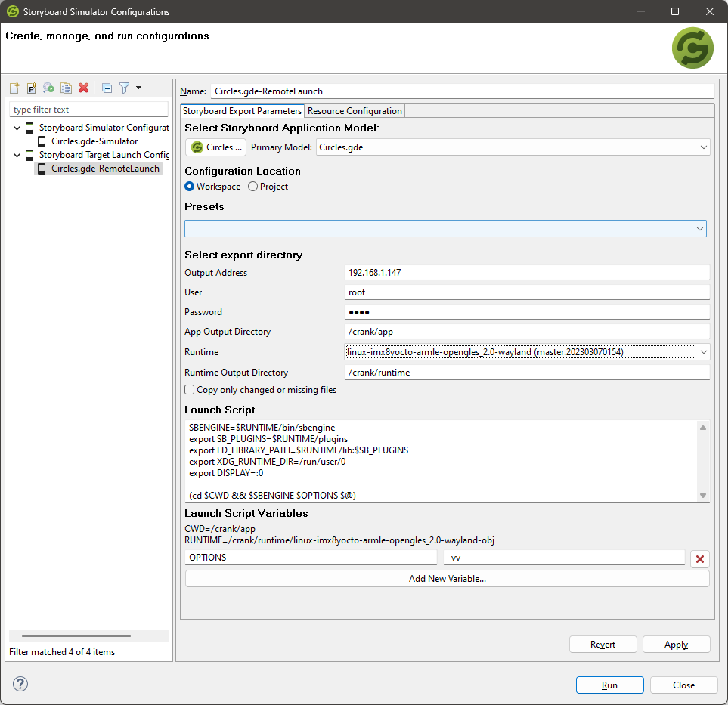Viewport: 728px width, 705px height.
Task: Click the Storyboard Target Launch Config node icon
Action: pos(29,155)
